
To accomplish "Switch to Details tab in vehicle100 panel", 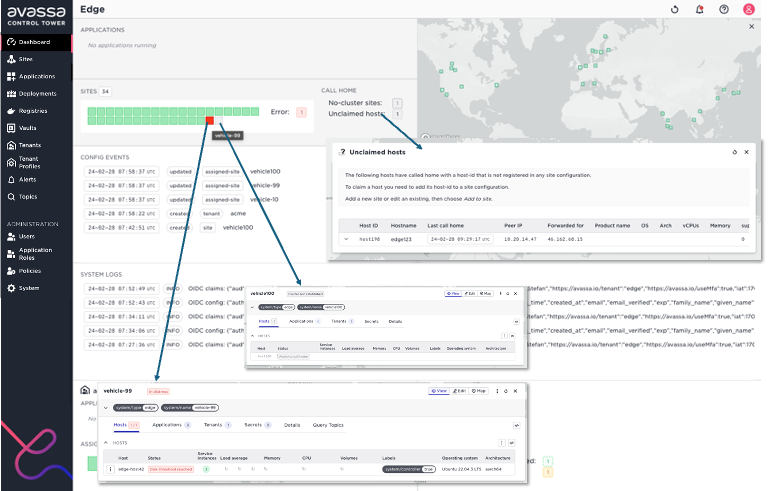I will (395, 321).
